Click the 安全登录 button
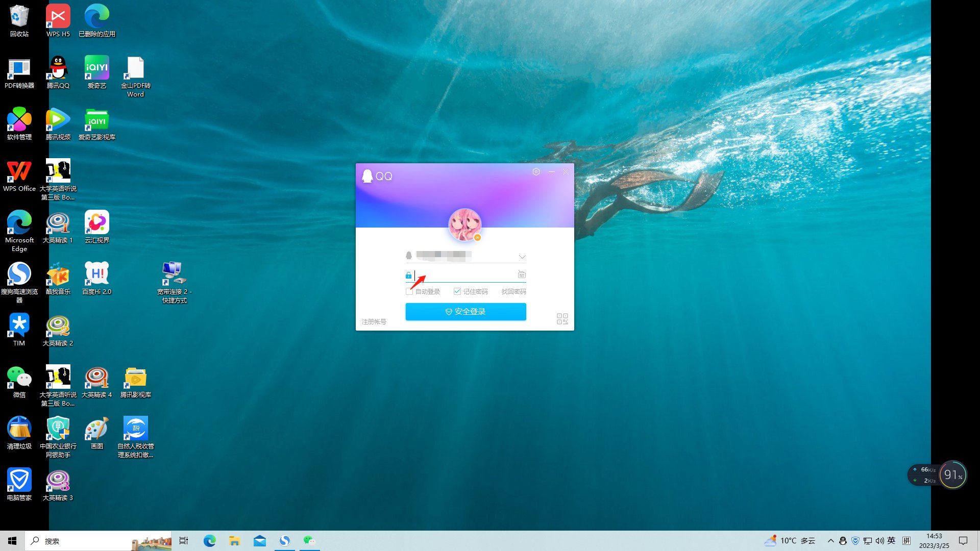The height and width of the screenshot is (551, 980). pyautogui.click(x=465, y=312)
